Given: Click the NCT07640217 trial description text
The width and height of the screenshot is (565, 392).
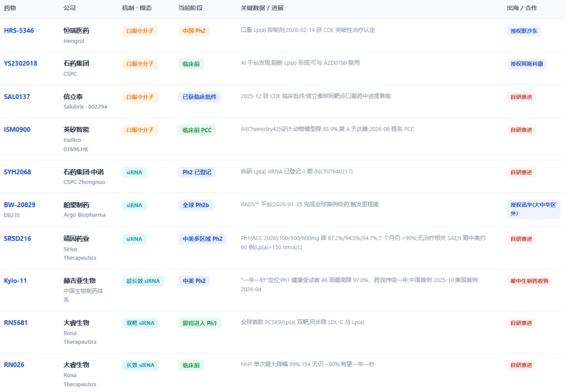Looking at the screenshot, I should coord(297,172).
